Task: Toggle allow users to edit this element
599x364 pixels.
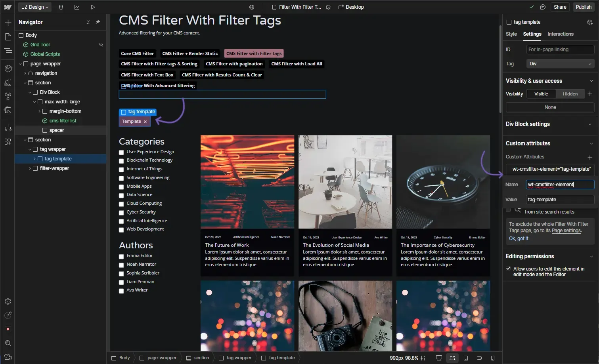Action: (x=508, y=269)
